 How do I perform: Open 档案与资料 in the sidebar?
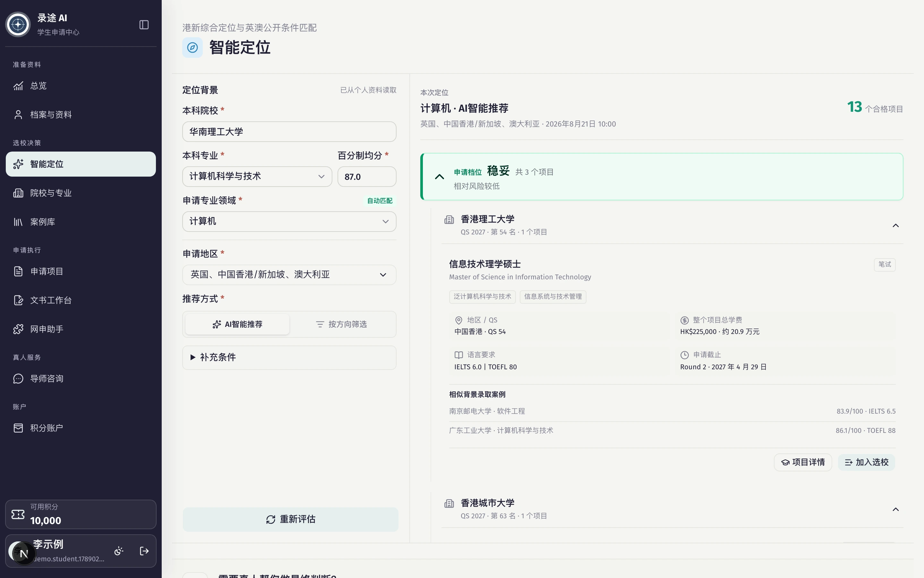pos(81,115)
